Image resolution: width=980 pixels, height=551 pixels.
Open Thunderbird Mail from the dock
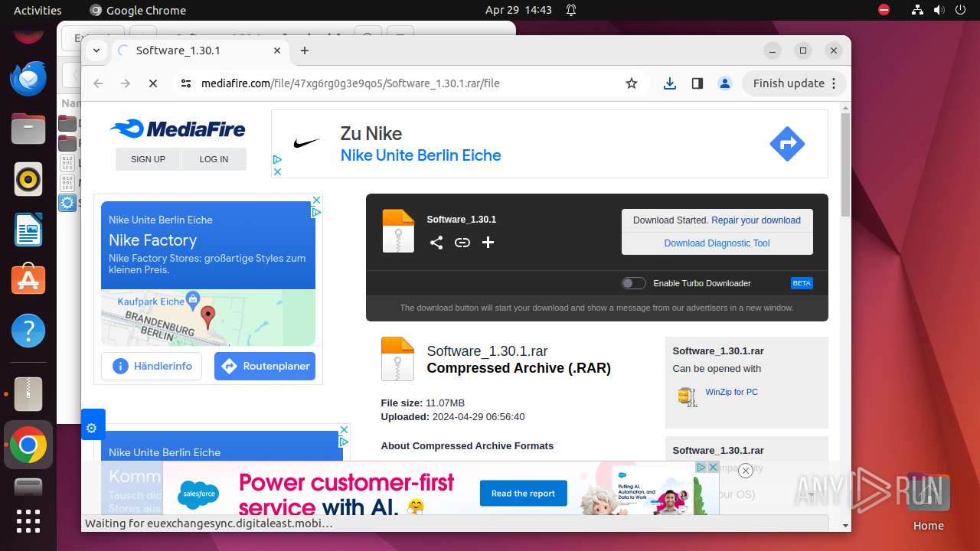click(x=28, y=78)
